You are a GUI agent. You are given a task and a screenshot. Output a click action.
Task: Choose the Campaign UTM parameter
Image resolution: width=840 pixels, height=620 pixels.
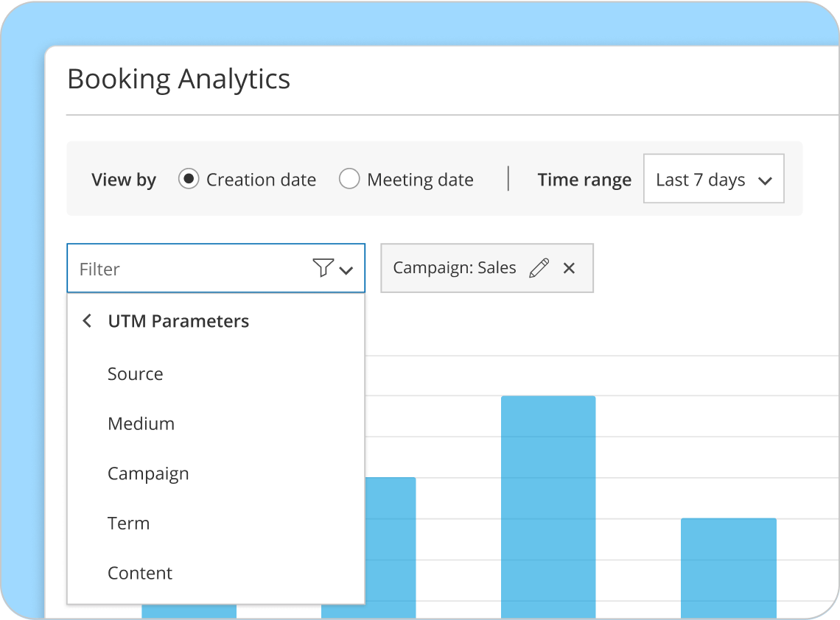[x=148, y=473]
